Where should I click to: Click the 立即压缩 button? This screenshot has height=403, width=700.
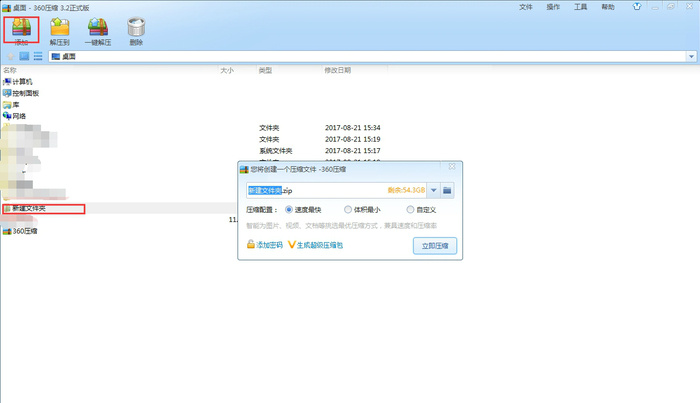435,246
